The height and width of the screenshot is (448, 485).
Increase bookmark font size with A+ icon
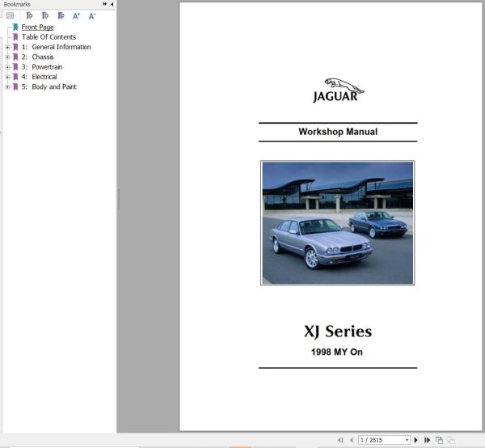coord(76,16)
